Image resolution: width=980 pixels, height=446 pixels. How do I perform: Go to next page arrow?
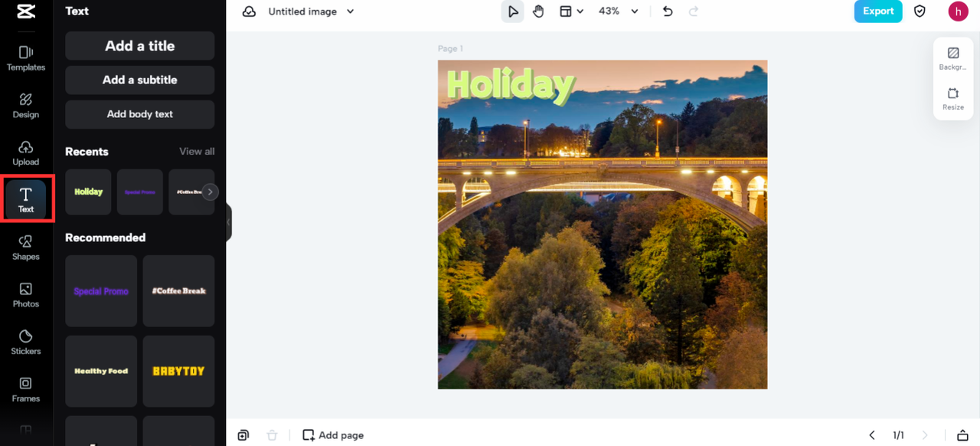point(925,435)
